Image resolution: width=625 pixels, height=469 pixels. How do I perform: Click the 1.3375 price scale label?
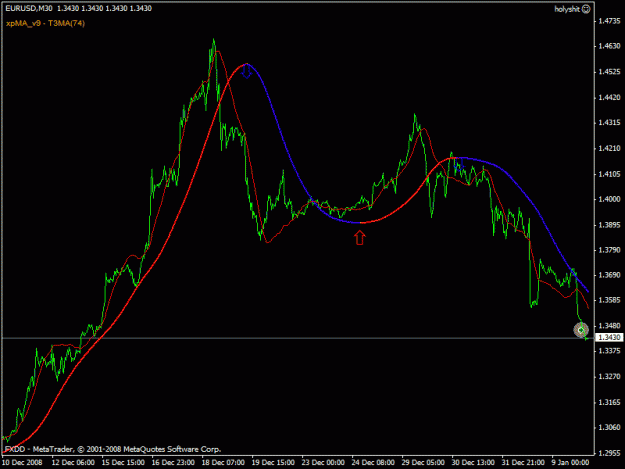609,351
